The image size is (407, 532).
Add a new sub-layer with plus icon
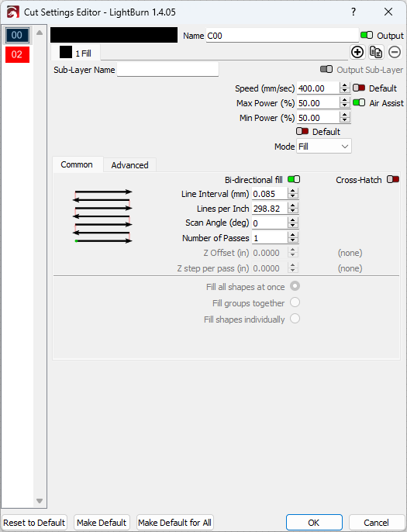coord(357,52)
